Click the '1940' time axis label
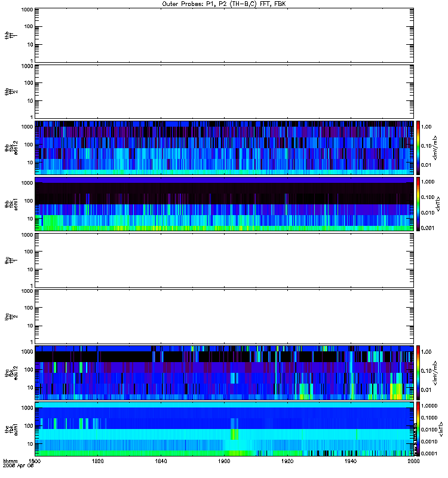This screenshot has height=478, width=448. tap(351, 461)
